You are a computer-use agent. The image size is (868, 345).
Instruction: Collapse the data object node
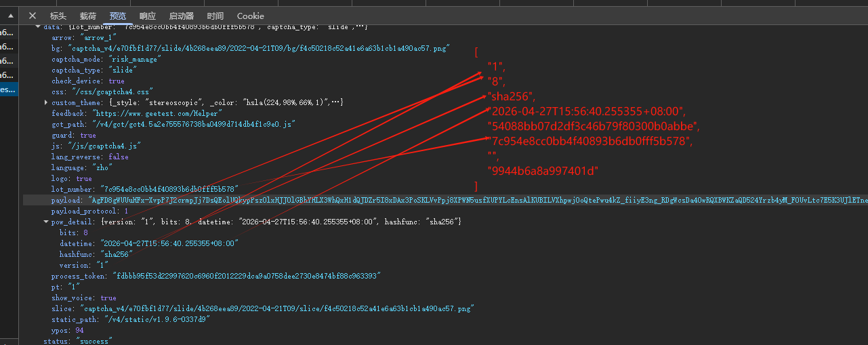38,27
